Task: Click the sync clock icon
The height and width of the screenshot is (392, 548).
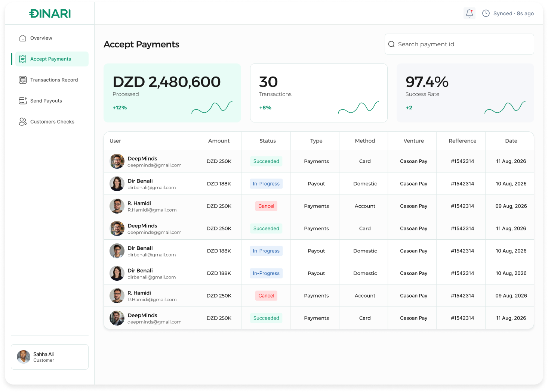Action: tap(486, 13)
